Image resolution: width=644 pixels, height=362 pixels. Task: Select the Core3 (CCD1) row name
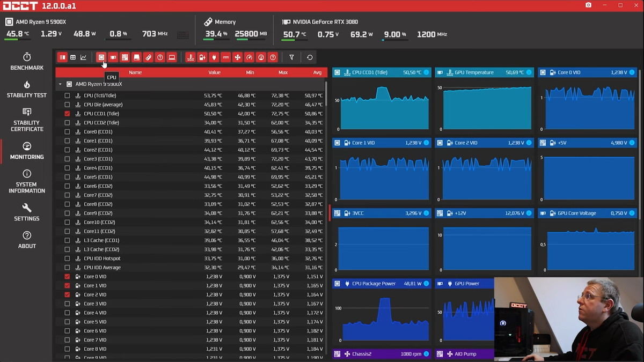click(98, 159)
